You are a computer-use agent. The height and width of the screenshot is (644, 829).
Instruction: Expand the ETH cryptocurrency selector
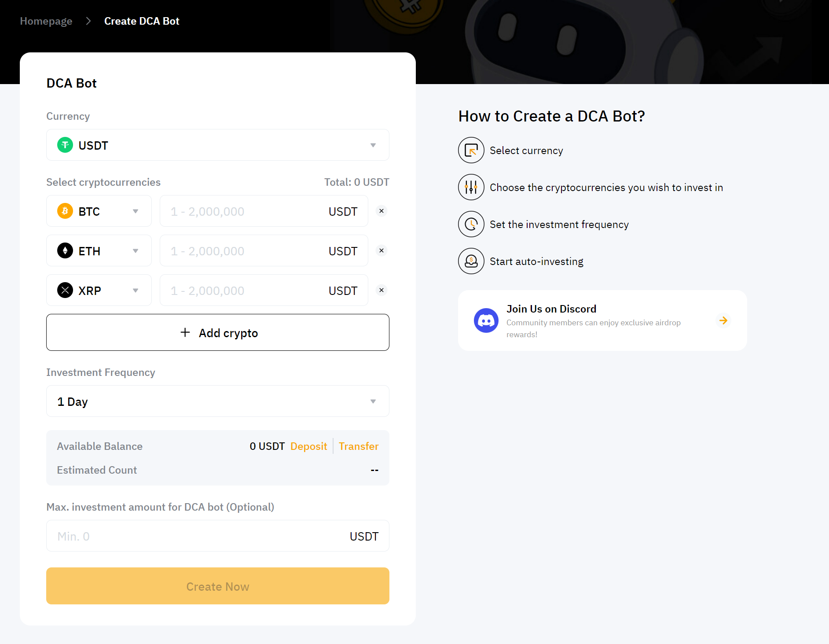coord(99,251)
